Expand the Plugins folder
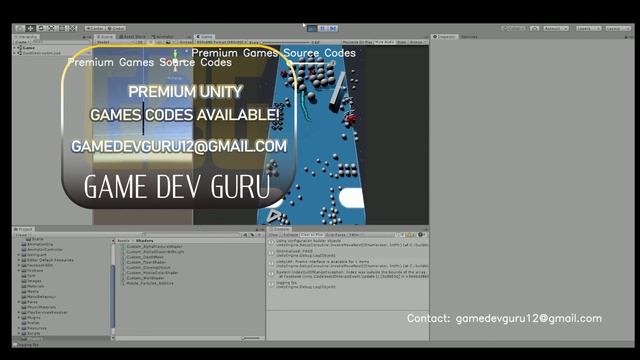Image resolution: width=640 pixels, height=360 pixels. [x=19, y=318]
